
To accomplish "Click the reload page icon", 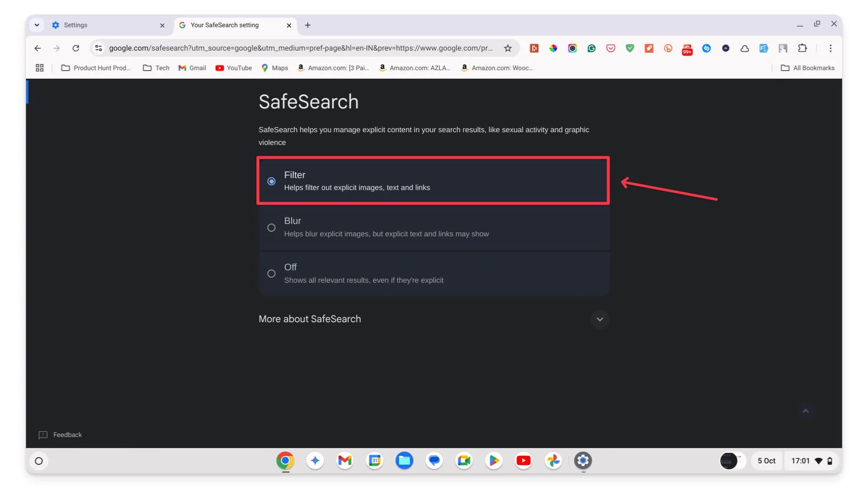I will point(76,48).
